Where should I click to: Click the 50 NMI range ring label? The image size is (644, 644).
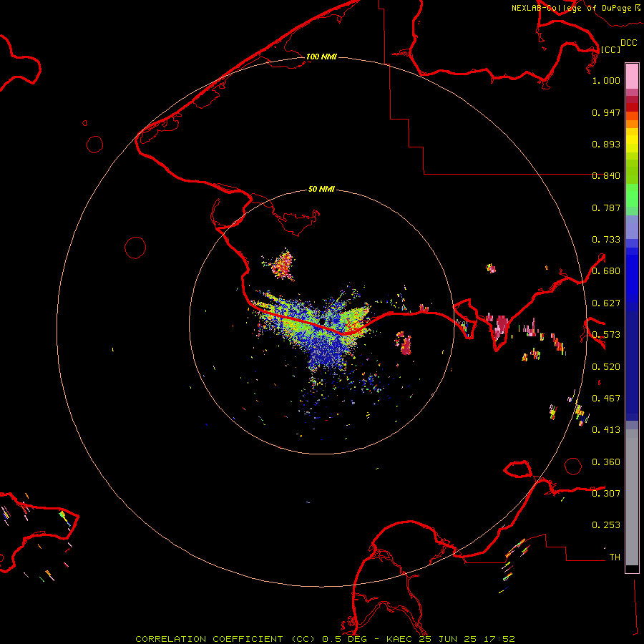tap(321, 189)
